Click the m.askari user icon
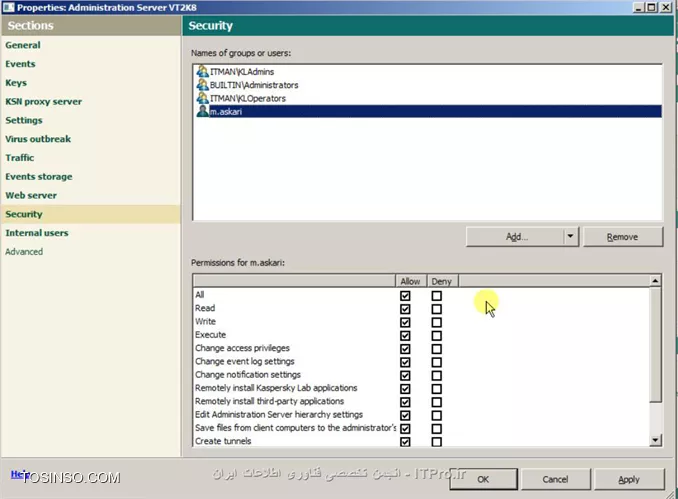This screenshot has width=678, height=499. coord(202,112)
